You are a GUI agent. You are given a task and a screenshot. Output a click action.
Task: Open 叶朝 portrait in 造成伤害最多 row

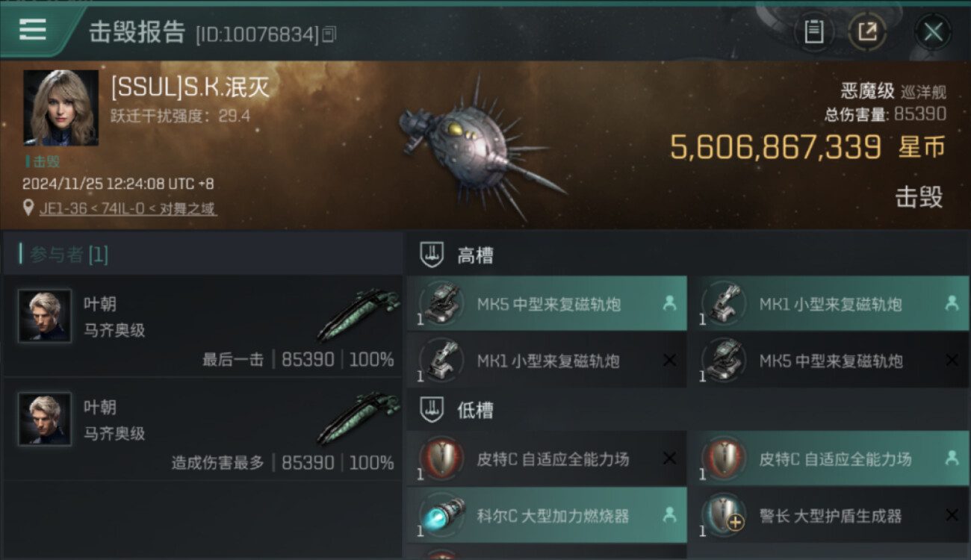click(45, 419)
